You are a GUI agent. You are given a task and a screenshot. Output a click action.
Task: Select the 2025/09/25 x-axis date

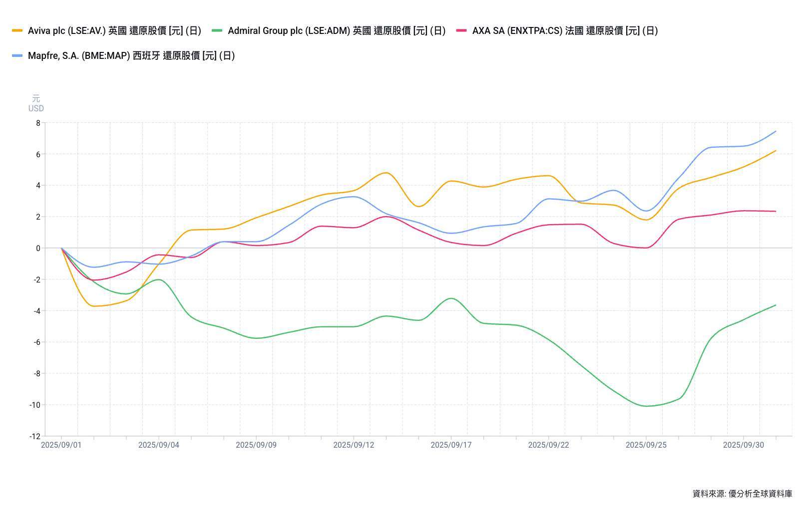pyautogui.click(x=646, y=445)
